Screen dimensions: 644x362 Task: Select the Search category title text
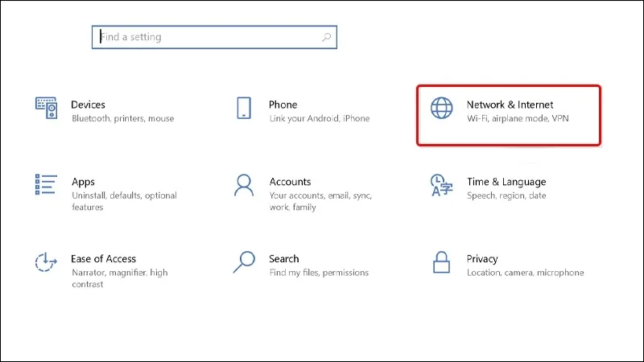(283, 259)
